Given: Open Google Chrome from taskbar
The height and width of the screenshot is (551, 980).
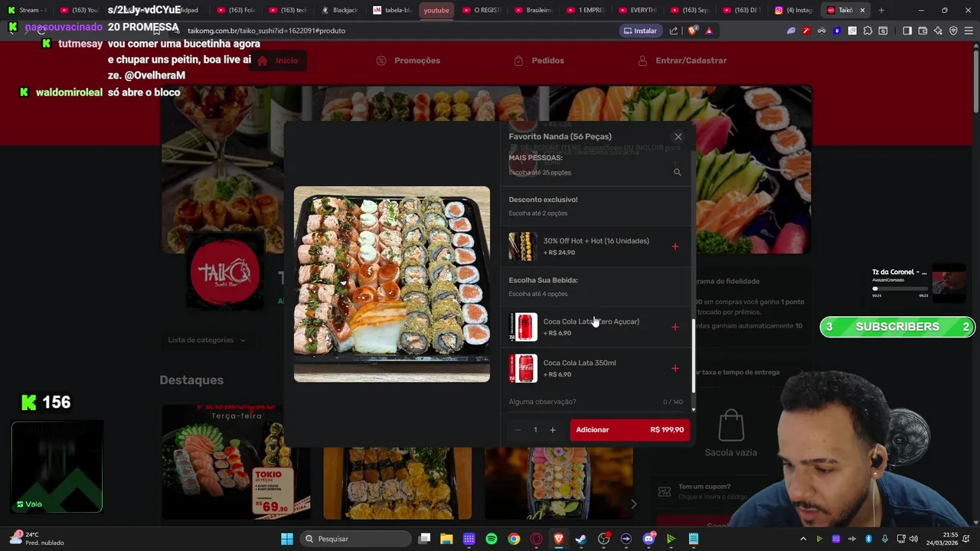Looking at the screenshot, I should point(514,539).
